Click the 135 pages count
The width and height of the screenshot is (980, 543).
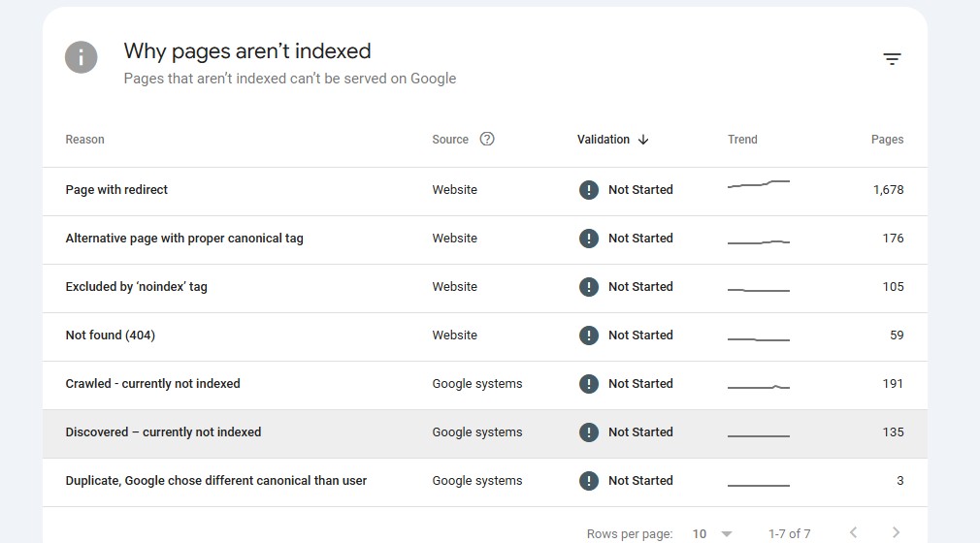(893, 432)
